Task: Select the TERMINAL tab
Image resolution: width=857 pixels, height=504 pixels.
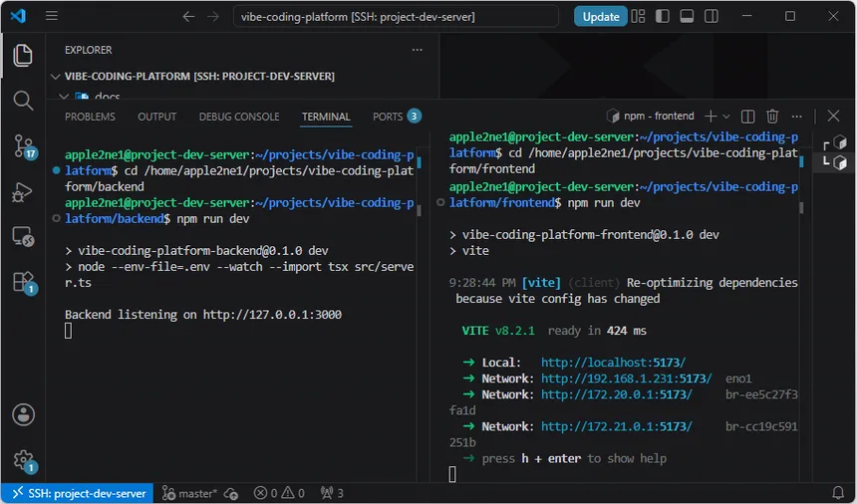Action: coord(326,117)
